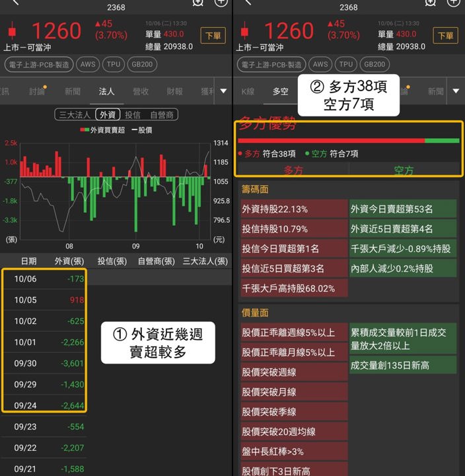Tap the candlestick icon beside left 1260 price
The height and width of the screenshot is (476, 465).
(12, 30)
